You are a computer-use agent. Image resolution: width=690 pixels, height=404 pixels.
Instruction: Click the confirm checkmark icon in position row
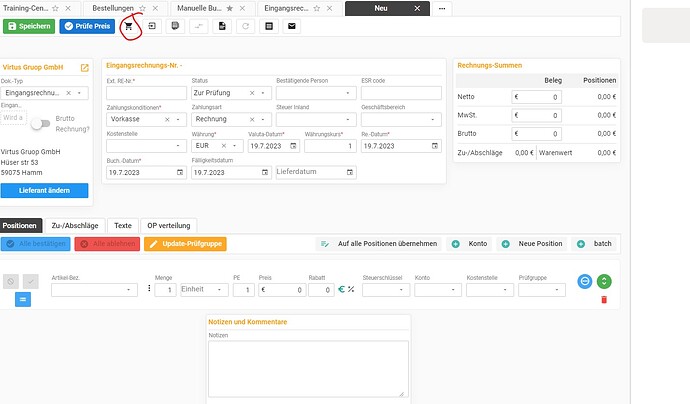tap(31, 281)
